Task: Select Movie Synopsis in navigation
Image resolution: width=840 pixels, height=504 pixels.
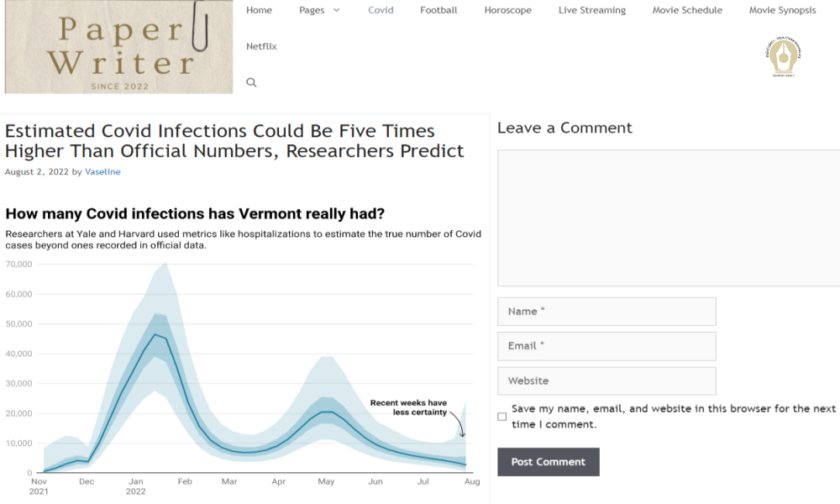Action: [x=782, y=10]
